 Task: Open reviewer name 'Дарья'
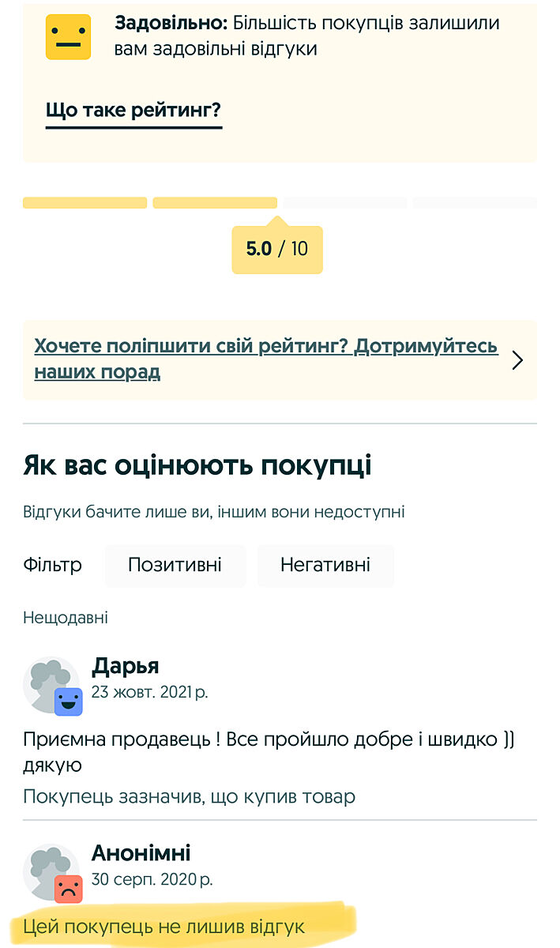126,667
